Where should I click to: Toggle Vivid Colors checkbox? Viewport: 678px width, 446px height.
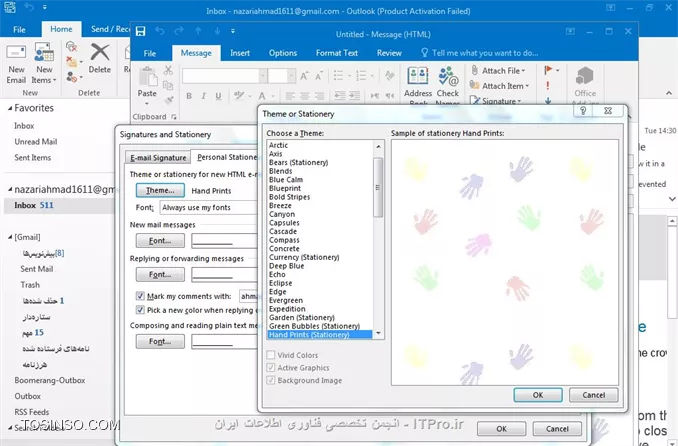(x=271, y=355)
